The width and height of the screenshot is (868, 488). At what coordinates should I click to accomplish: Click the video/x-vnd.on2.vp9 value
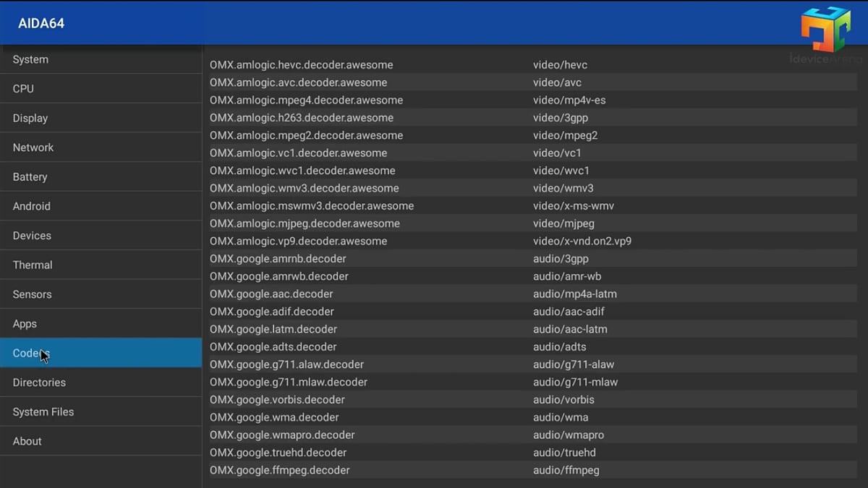point(582,241)
